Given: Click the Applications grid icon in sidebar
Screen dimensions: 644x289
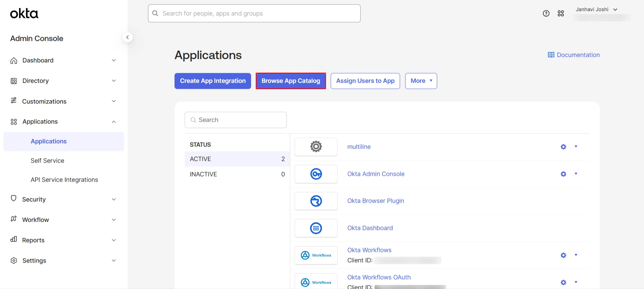Looking at the screenshot, I should point(14,122).
